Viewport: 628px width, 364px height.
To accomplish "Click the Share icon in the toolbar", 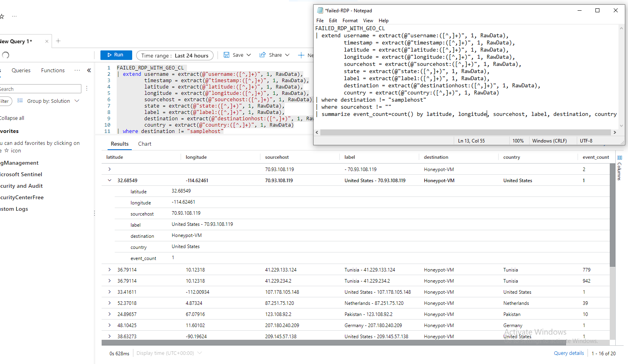I will tap(262, 55).
